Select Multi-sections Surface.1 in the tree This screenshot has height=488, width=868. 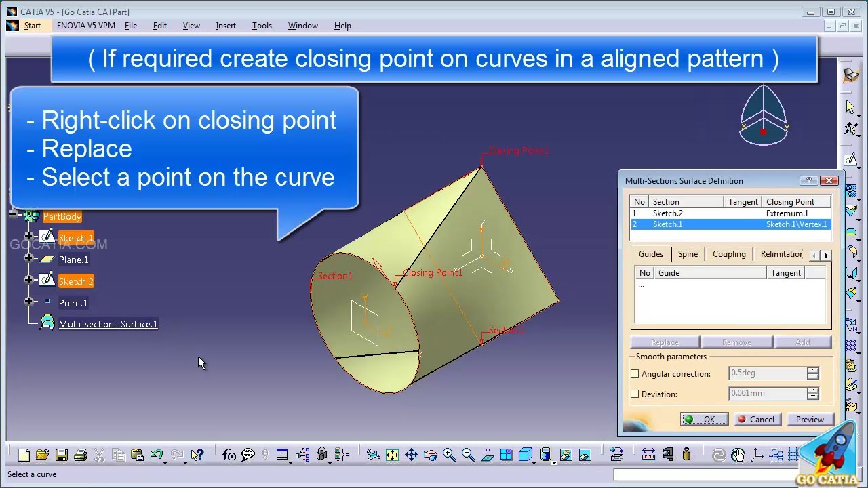click(108, 324)
